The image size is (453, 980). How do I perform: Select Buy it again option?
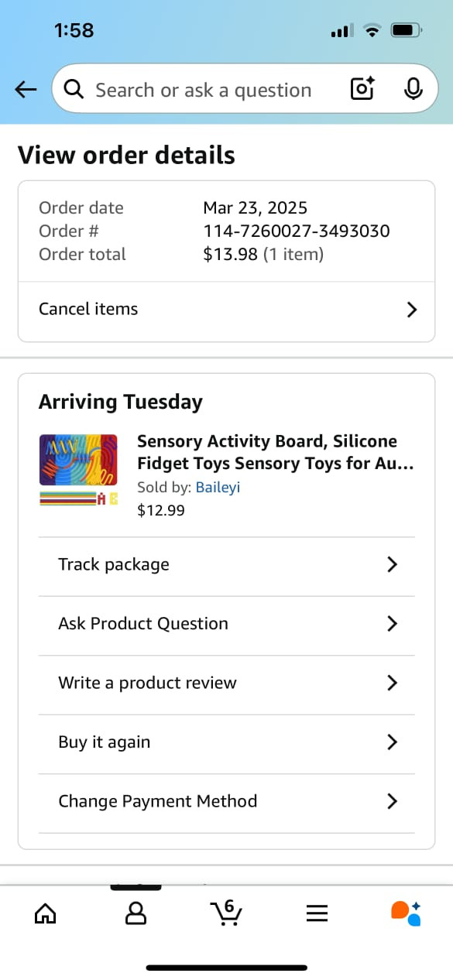tap(227, 742)
